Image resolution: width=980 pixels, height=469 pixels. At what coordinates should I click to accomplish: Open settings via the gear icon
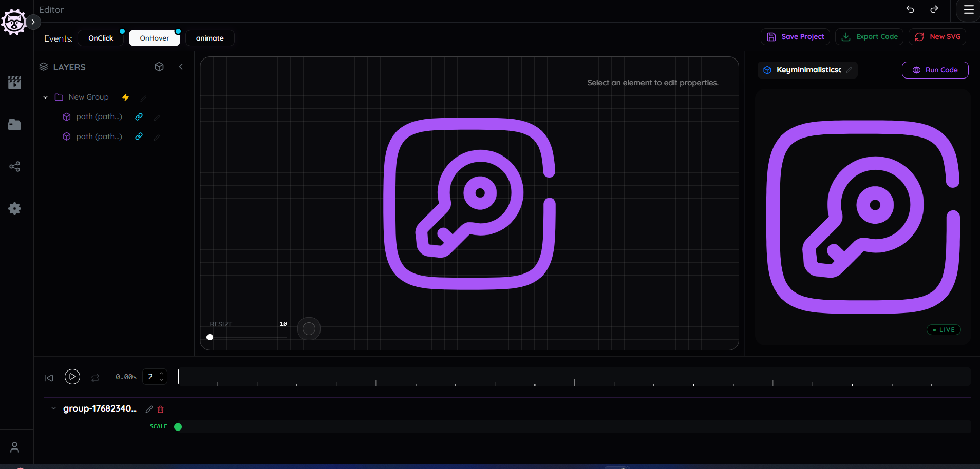(15, 208)
